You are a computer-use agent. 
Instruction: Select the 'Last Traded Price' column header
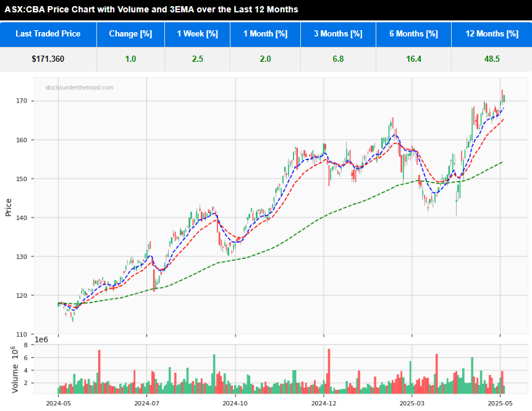(x=48, y=34)
